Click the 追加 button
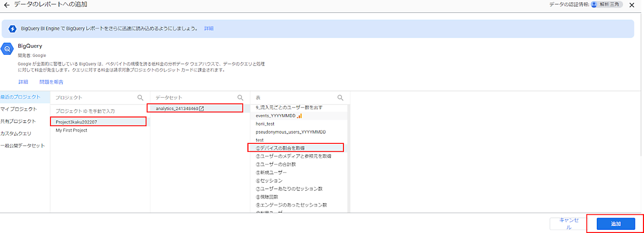The image size is (644, 233). [x=616, y=223]
